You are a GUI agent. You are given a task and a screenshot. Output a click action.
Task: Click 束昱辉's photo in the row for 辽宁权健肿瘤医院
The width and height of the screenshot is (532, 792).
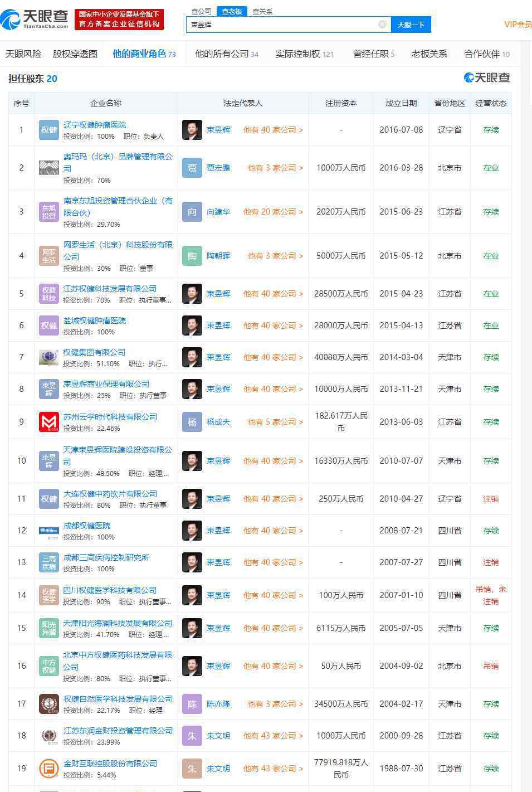[192, 130]
